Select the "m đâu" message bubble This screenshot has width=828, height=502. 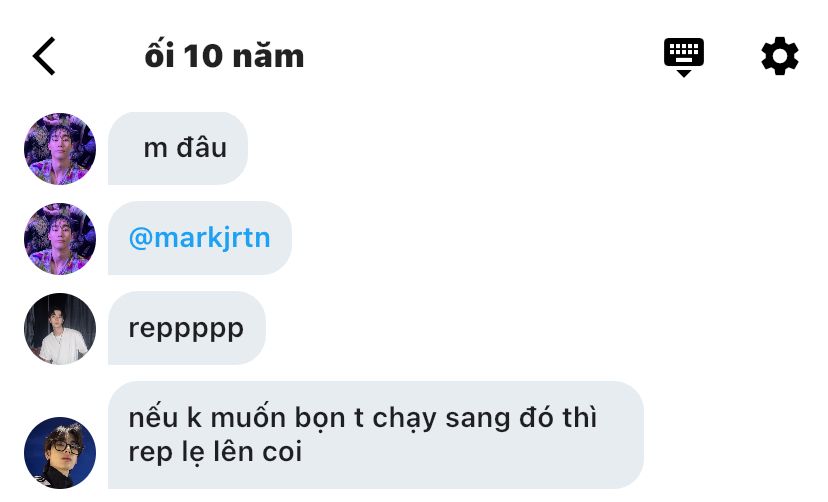point(178,149)
